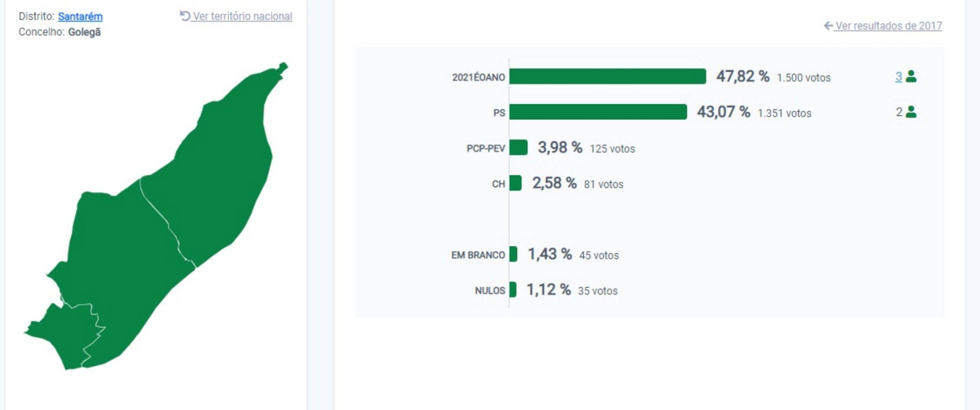Click the PCP-PEV result bar
The height and width of the screenshot is (410, 980).
[x=518, y=148]
